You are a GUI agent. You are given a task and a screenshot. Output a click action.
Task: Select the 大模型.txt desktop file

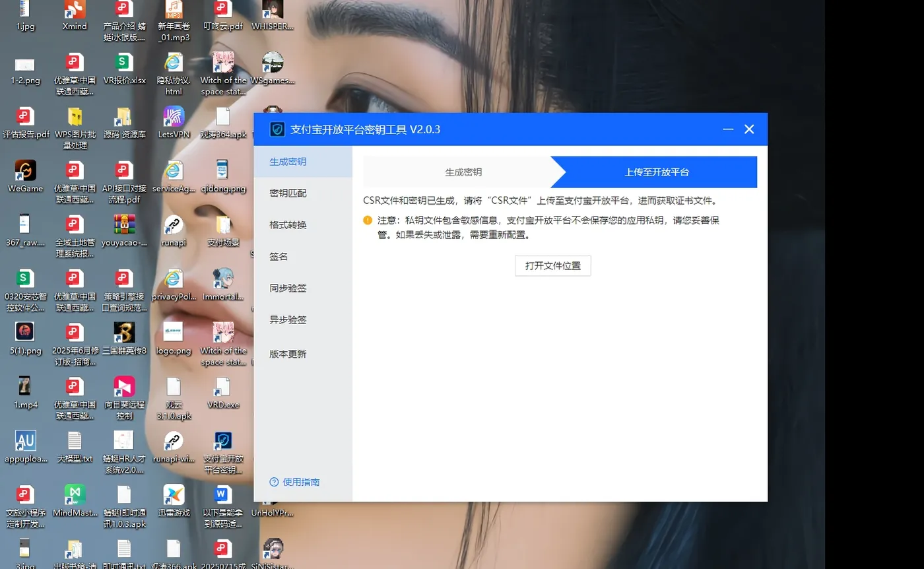75,448
